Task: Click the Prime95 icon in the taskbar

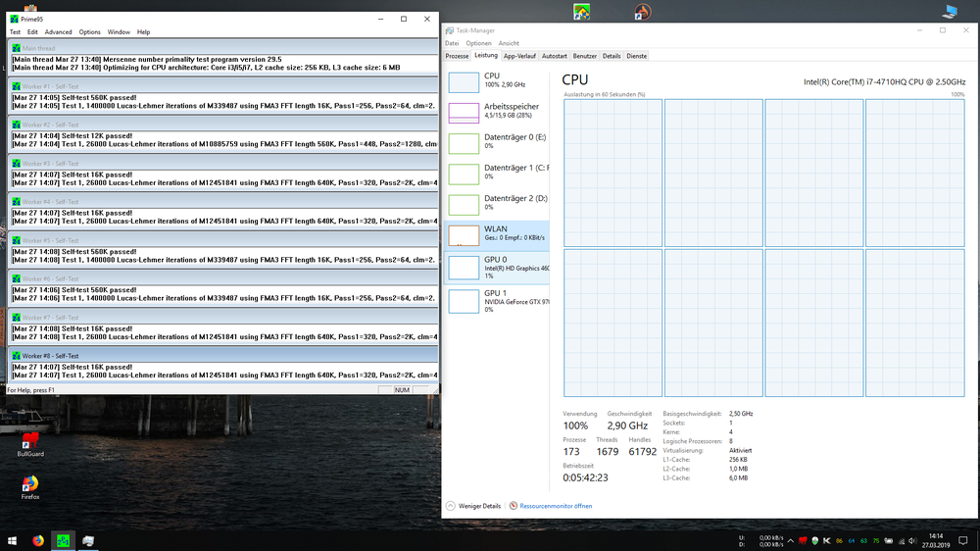Action: click(63, 540)
